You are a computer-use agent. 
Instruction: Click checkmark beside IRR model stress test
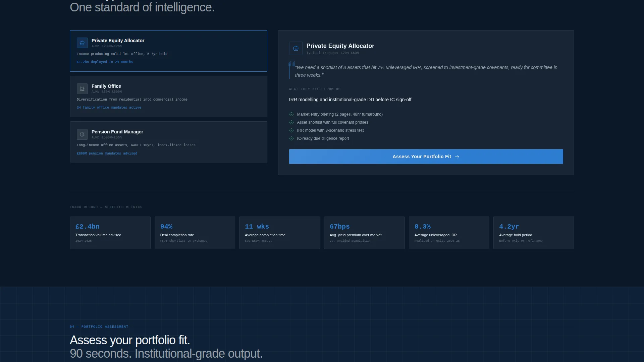pos(291,130)
